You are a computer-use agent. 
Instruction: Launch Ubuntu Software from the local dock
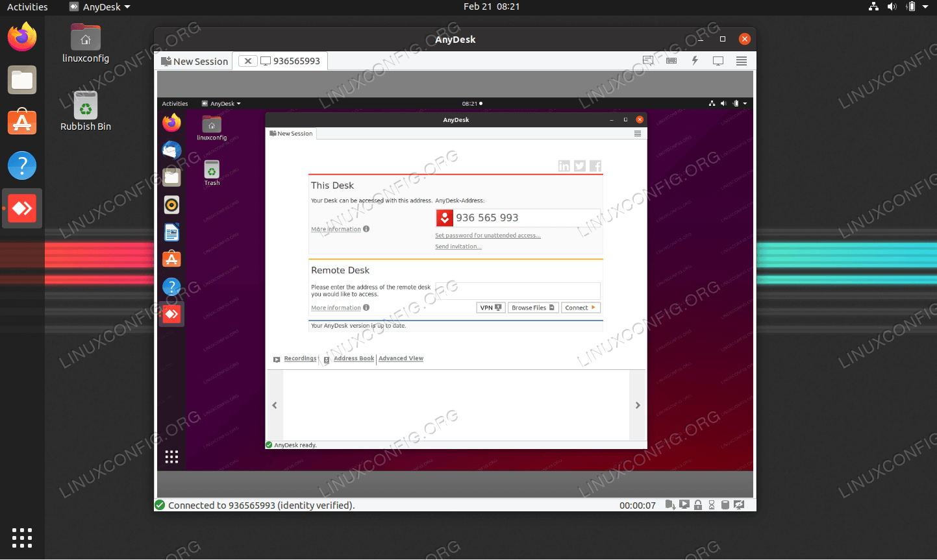click(22, 122)
